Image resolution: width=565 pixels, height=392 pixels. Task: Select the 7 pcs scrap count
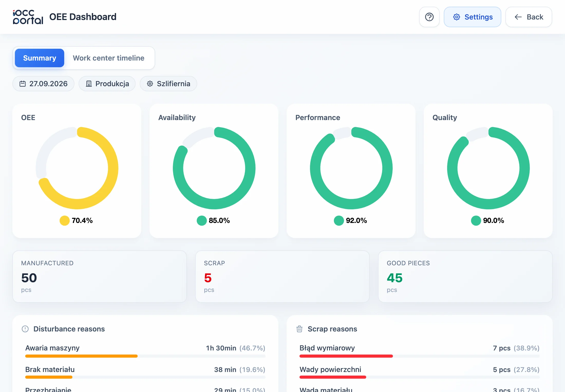[x=502, y=348]
